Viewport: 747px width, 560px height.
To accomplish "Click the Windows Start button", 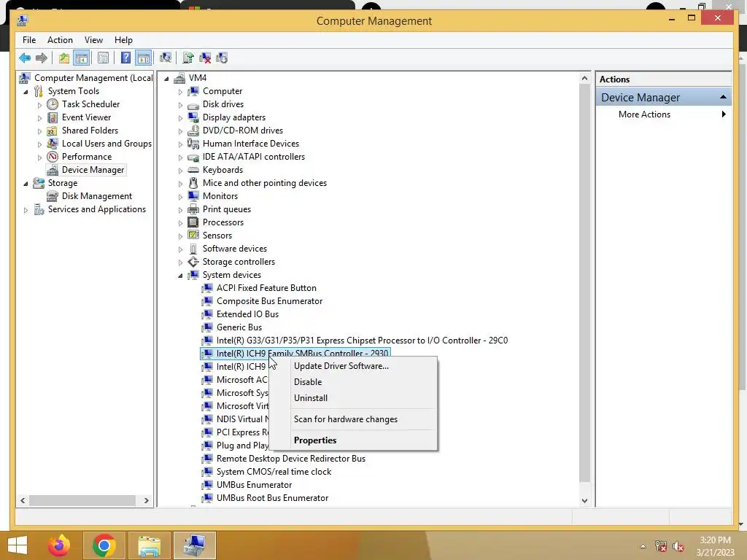I will [x=18, y=545].
